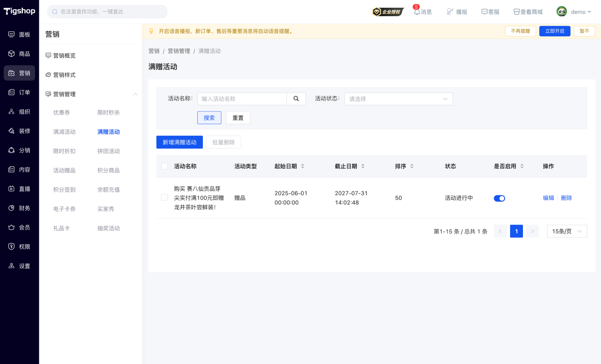
Task: Open 积分签到 submenu item
Action: [64, 190]
